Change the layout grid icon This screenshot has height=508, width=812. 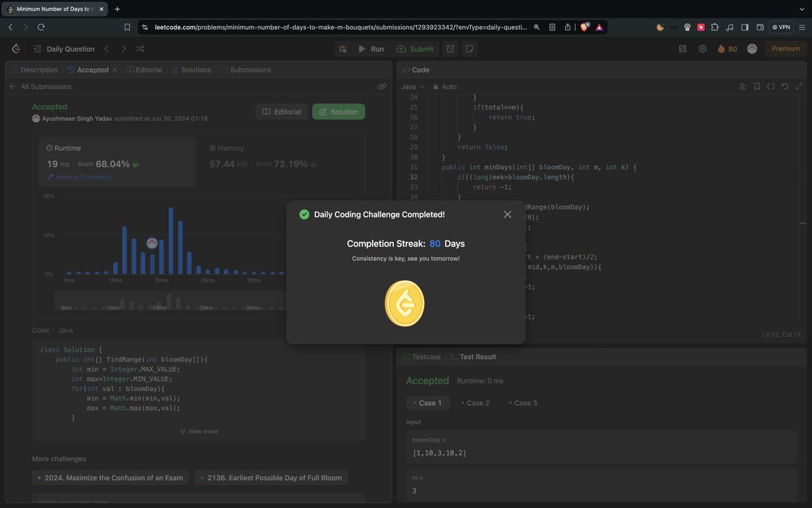pyautogui.click(x=683, y=49)
